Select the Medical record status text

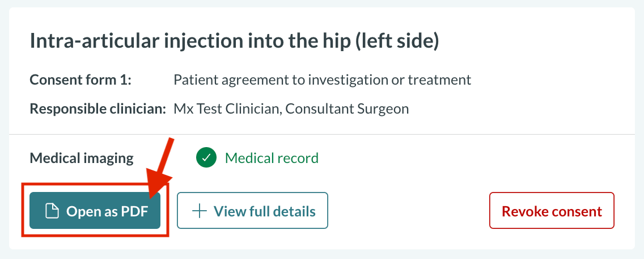[x=272, y=157]
